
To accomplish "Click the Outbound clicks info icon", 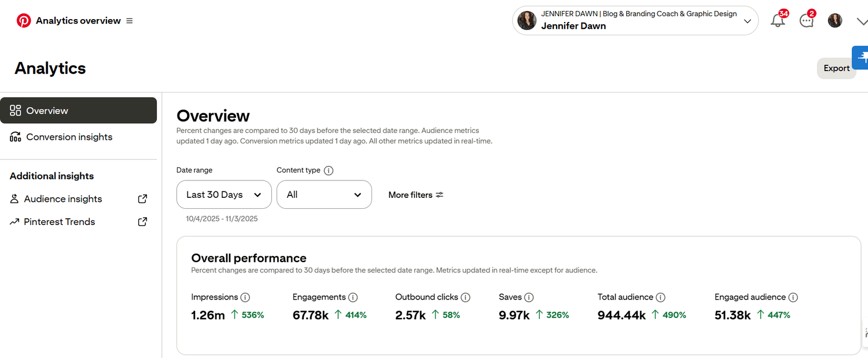I will (x=465, y=297).
